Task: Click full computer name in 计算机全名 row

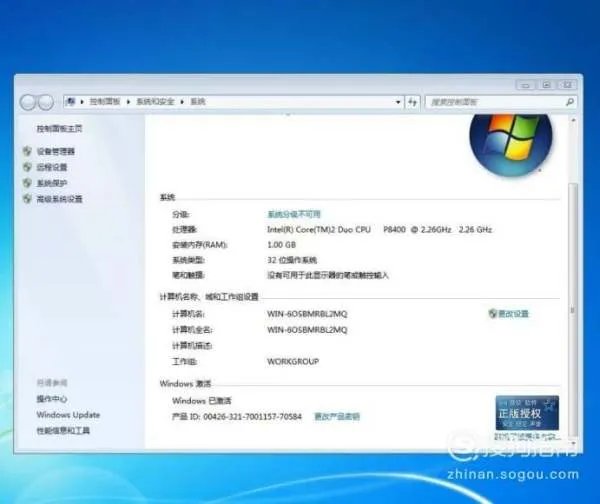Action: tap(307, 330)
